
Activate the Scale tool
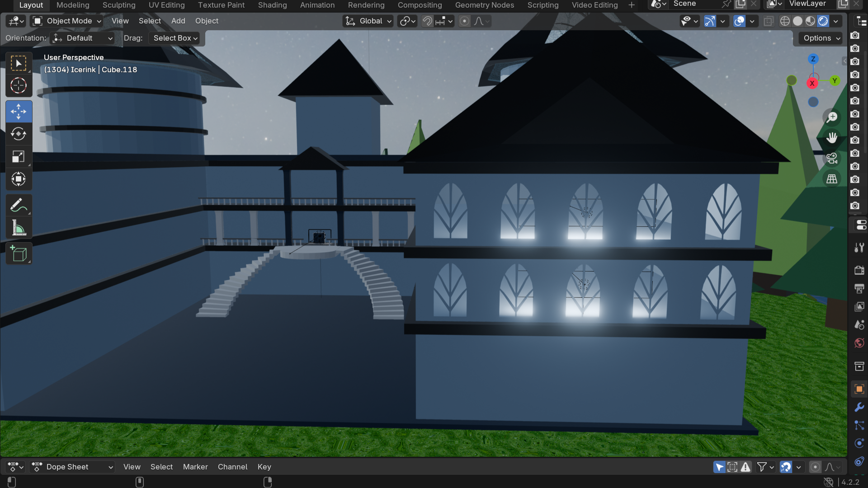(x=19, y=157)
